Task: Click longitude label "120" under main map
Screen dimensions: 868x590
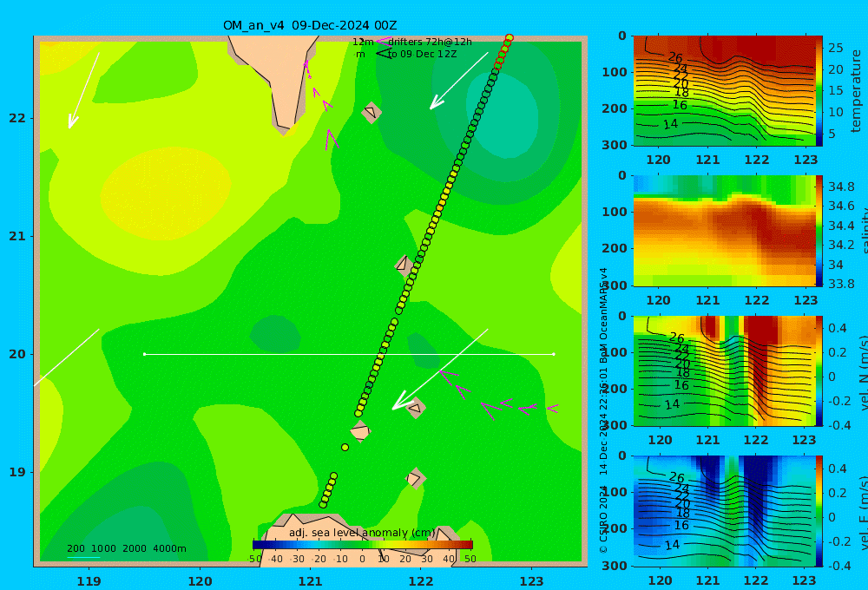Action: [x=200, y=581]
